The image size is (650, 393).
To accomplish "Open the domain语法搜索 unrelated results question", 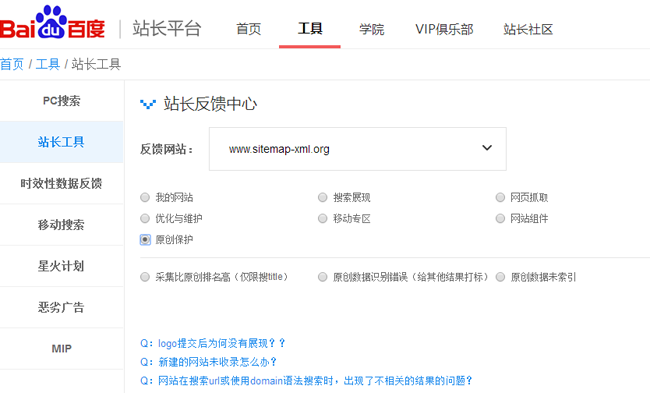I will (x=306, y=381).
